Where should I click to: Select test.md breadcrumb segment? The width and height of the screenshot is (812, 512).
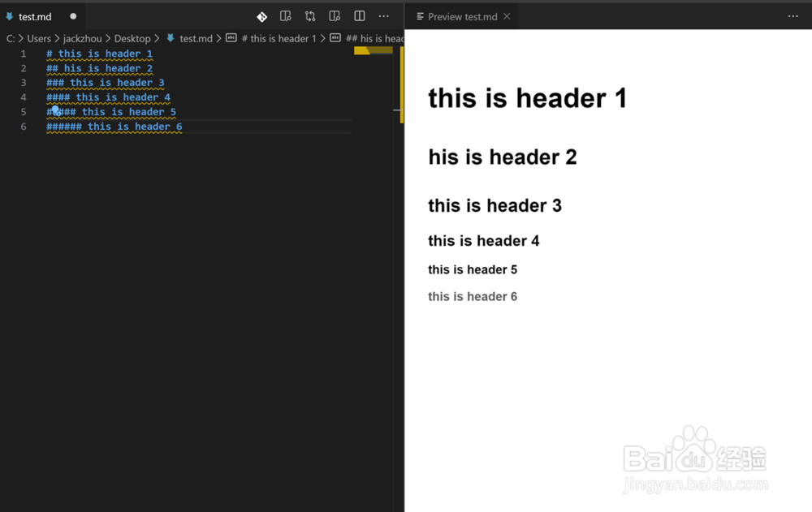[x=196, y=38]
